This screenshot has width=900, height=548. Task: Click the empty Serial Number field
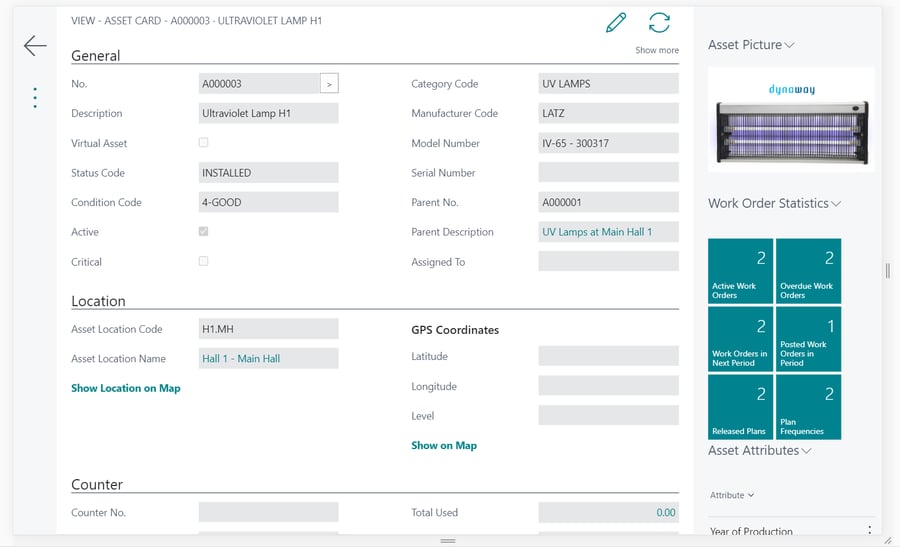(608, 172)
